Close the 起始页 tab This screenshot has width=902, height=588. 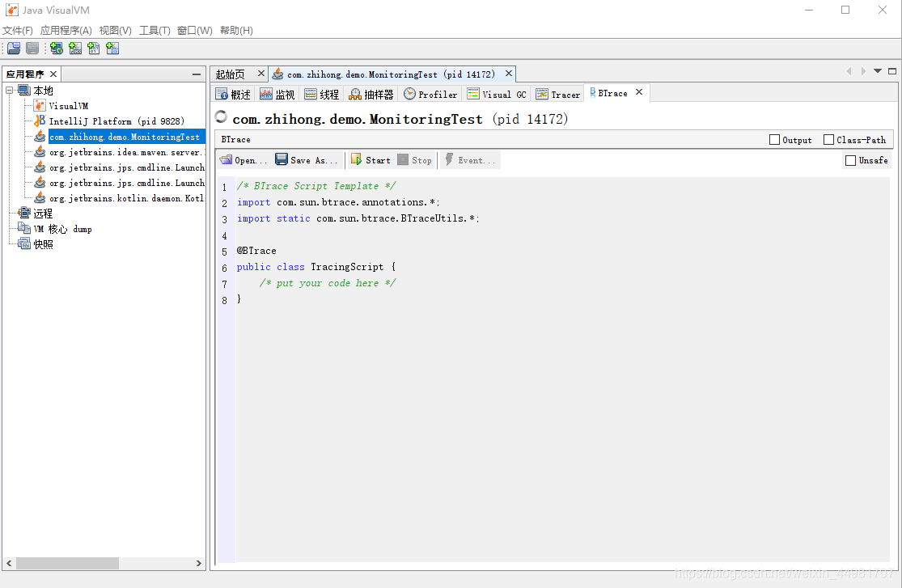[x=261, y=73]
